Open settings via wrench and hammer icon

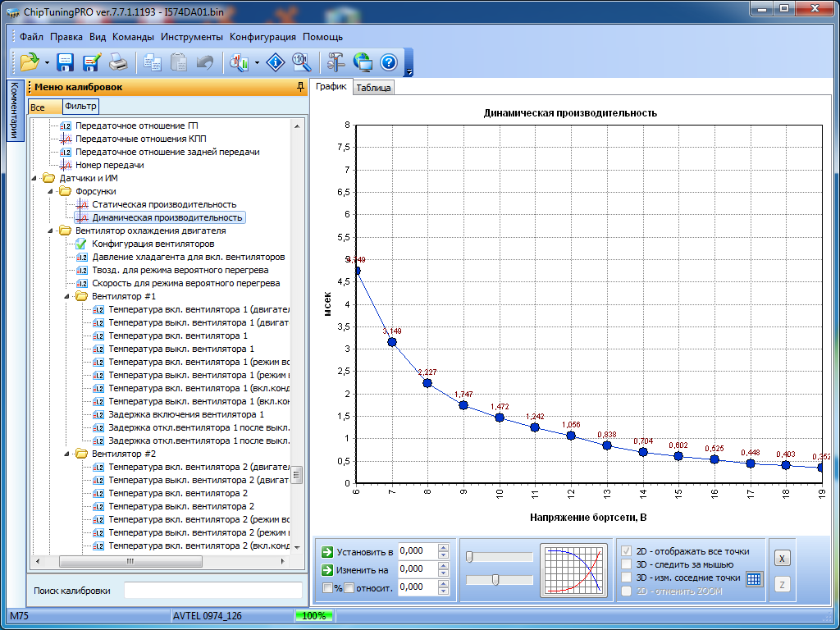point(336,62)
